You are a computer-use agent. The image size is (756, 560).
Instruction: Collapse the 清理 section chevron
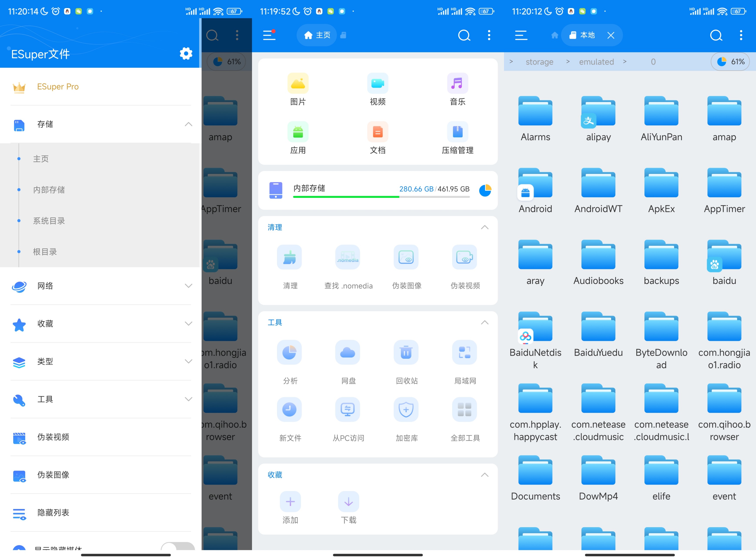click(x=485, y=227)
